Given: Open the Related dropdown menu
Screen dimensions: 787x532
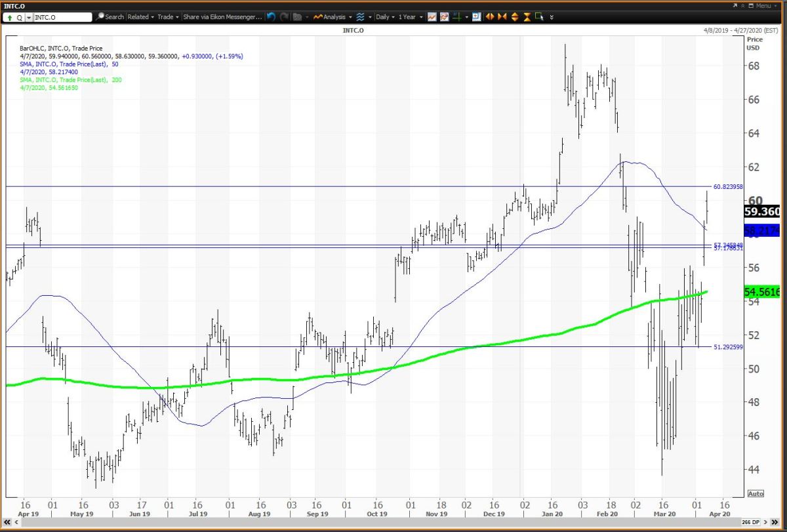Looking at the screenshot, I should click(141, 16).
